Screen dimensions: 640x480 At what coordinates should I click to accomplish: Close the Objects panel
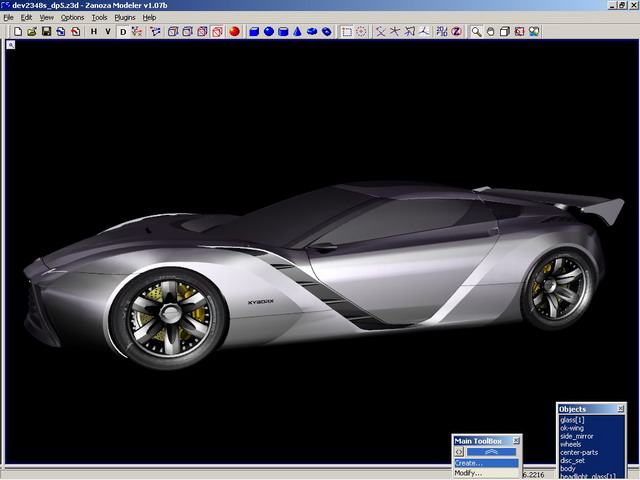621,409
